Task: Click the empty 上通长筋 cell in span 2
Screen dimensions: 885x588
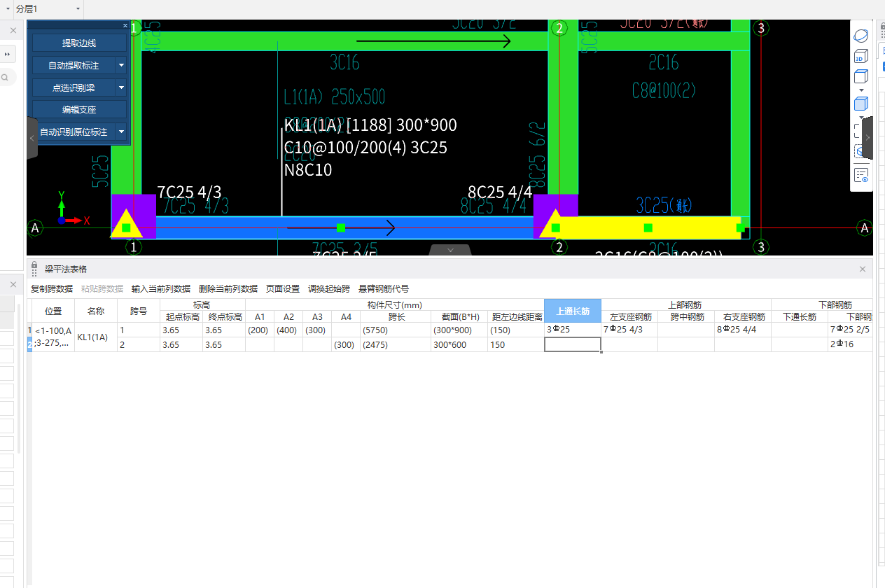Action: coord(573,344)
